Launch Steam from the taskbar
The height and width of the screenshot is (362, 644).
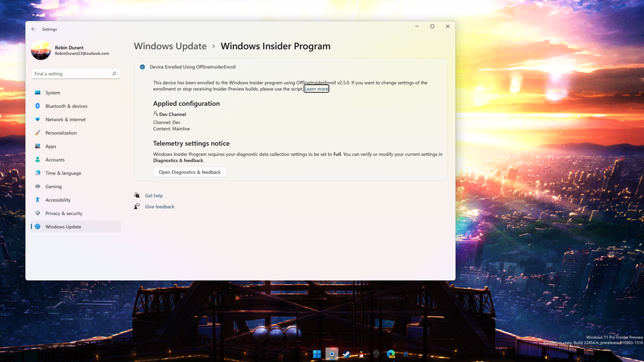(x=346, y=354)
